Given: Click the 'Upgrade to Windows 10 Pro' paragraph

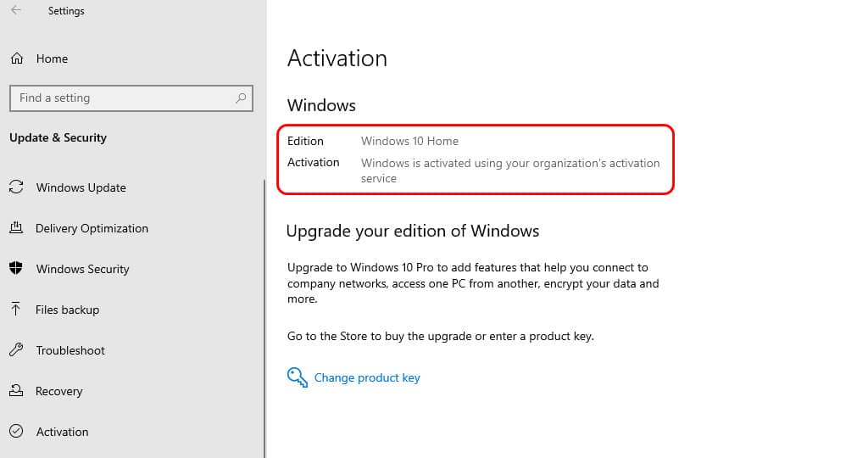Looking at the screenshot, I should point(473,283).
